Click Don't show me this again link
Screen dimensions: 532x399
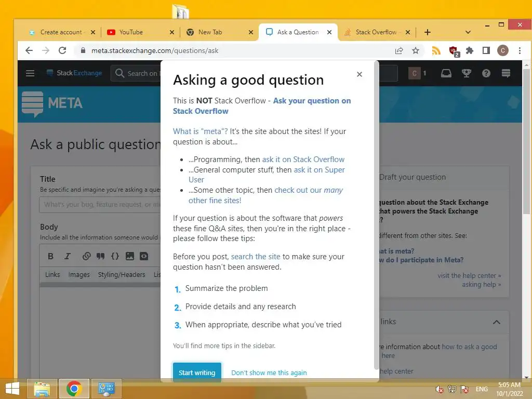tap(269, 373)
